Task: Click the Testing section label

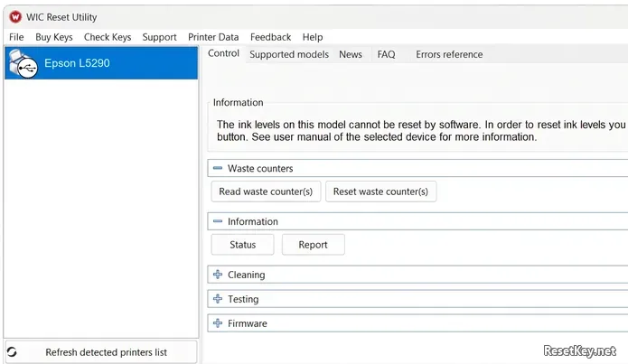Action: (243, 299)
